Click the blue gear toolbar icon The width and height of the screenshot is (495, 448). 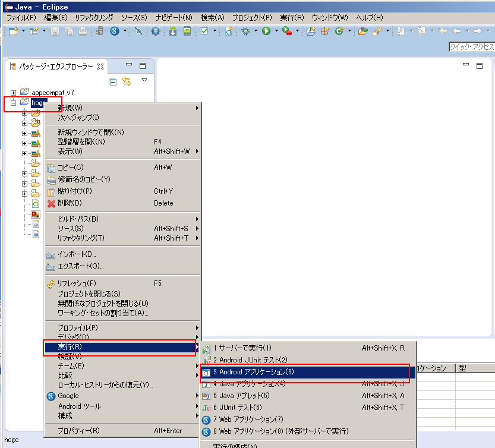click(156, 31)
